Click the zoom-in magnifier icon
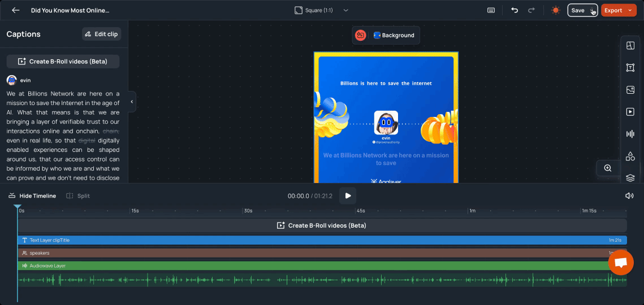Image resolution: width=644 pixels, height=305 pixels. [x=608, y=168]
